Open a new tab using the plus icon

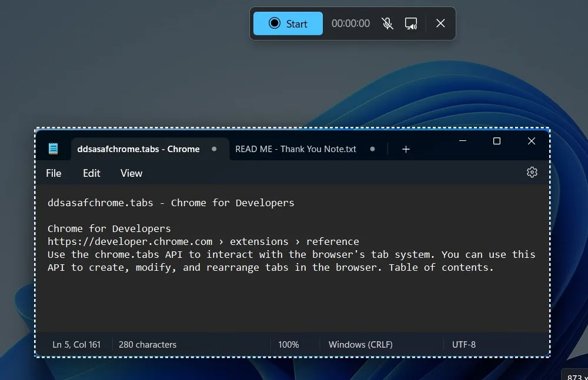tap(406, 149)
